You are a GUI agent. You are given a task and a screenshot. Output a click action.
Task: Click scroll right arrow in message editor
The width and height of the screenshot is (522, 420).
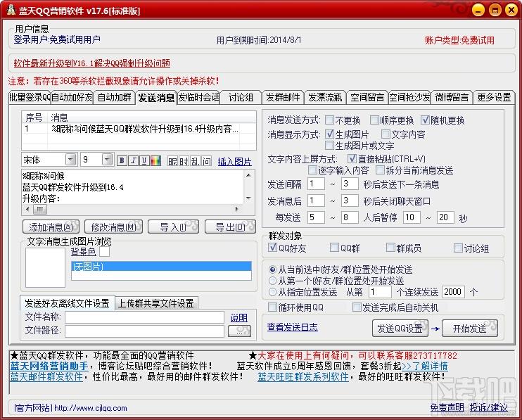(x=236, y=209)
